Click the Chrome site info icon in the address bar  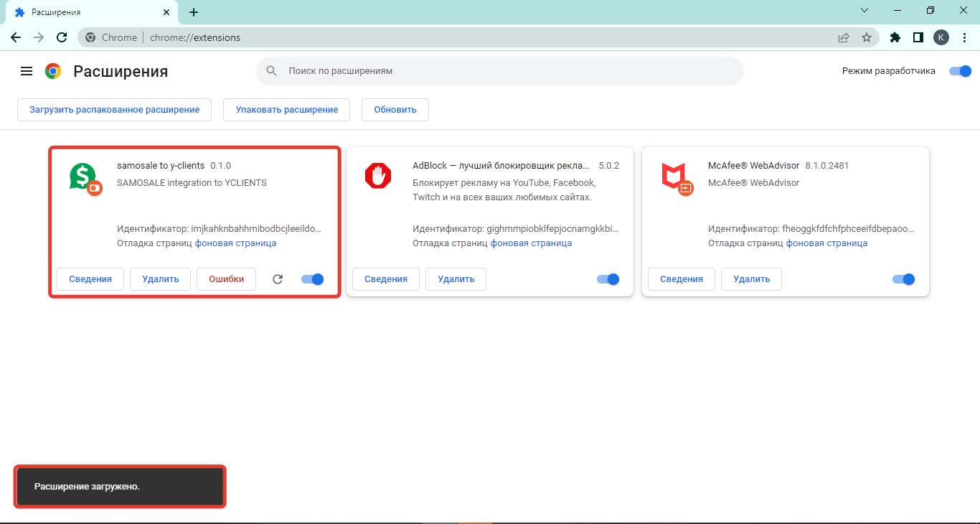click(90, 37)
